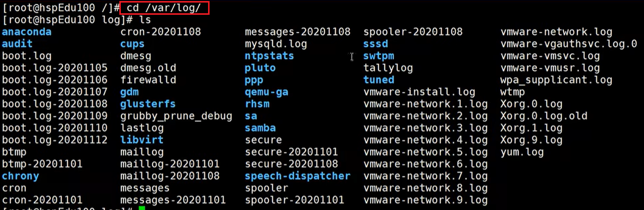Click the wpa_supplicant.log file name
The width and height of the screenshot is (644, 210).
[x=556, y=80]
